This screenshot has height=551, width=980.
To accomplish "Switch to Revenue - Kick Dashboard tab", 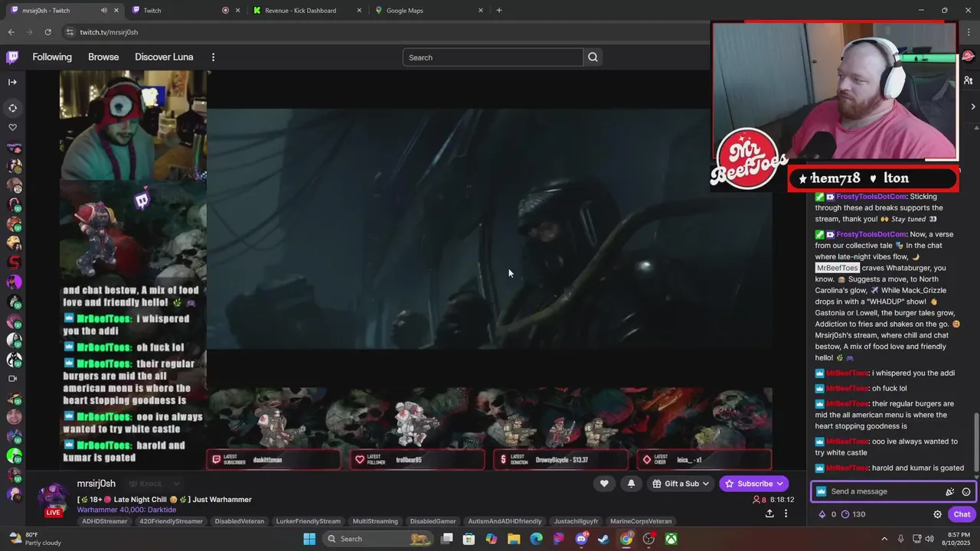I will (306, 11).
